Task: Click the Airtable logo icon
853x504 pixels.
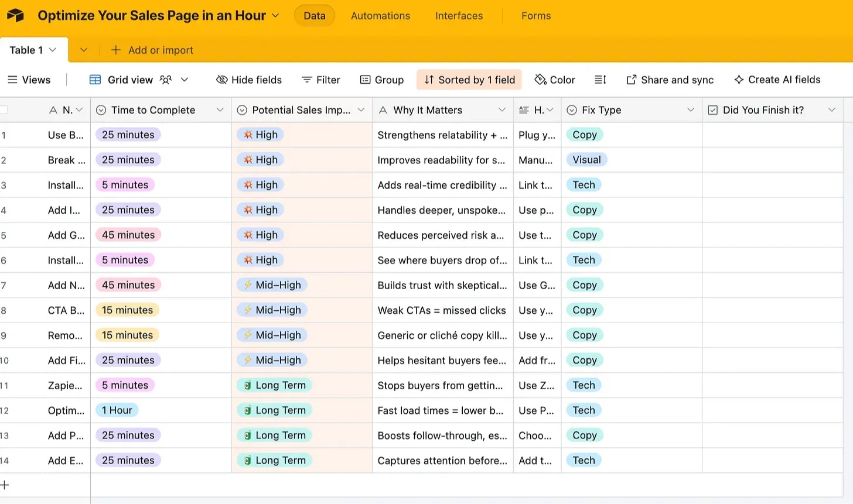Action: pos(15,15)
